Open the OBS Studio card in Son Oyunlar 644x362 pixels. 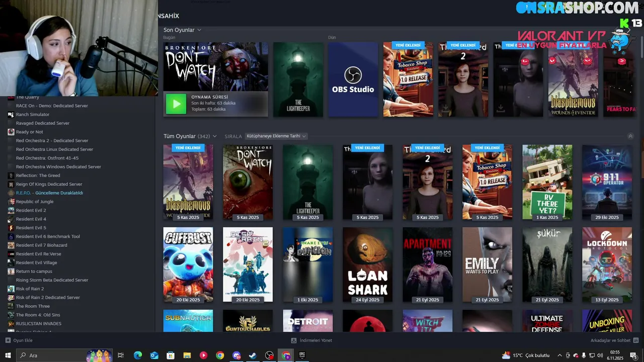(x=353, y=79)
